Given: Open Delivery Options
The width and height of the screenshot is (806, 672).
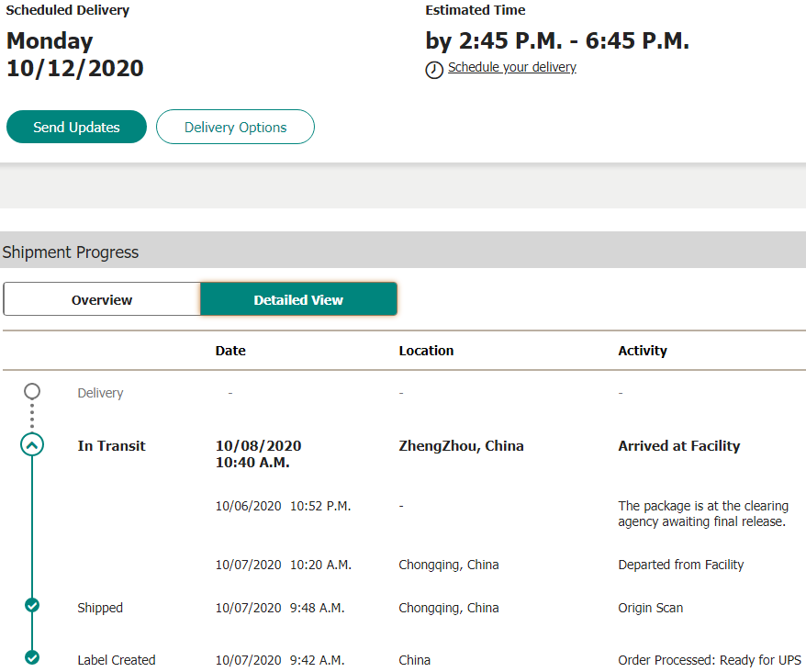Looking at the screenshot, I should 235,127.
